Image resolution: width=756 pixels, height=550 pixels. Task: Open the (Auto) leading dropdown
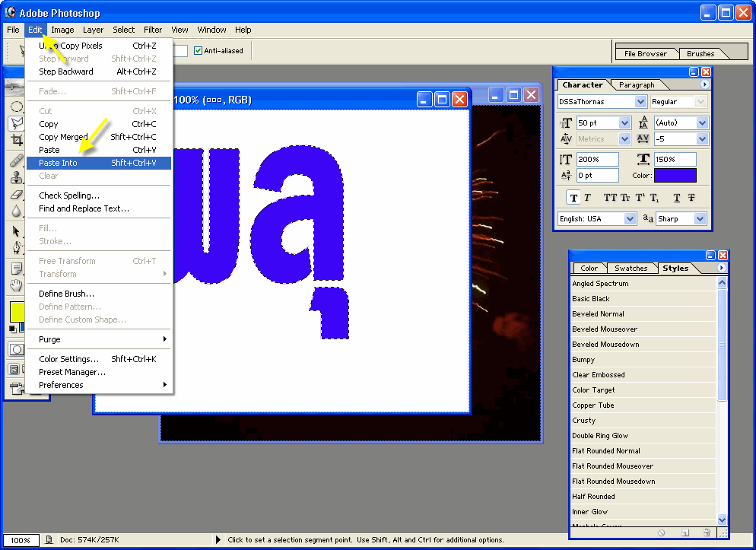(702, 123)
